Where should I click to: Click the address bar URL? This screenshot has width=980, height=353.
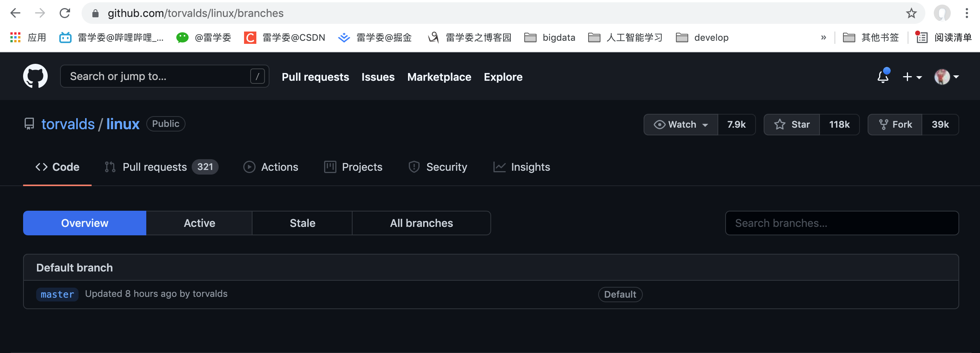point(196,13)
